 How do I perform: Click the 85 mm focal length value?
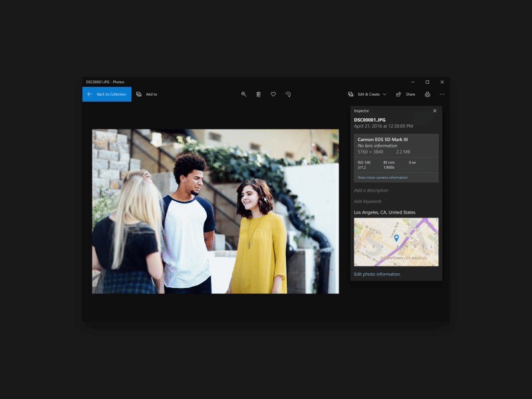click(389, 162)
